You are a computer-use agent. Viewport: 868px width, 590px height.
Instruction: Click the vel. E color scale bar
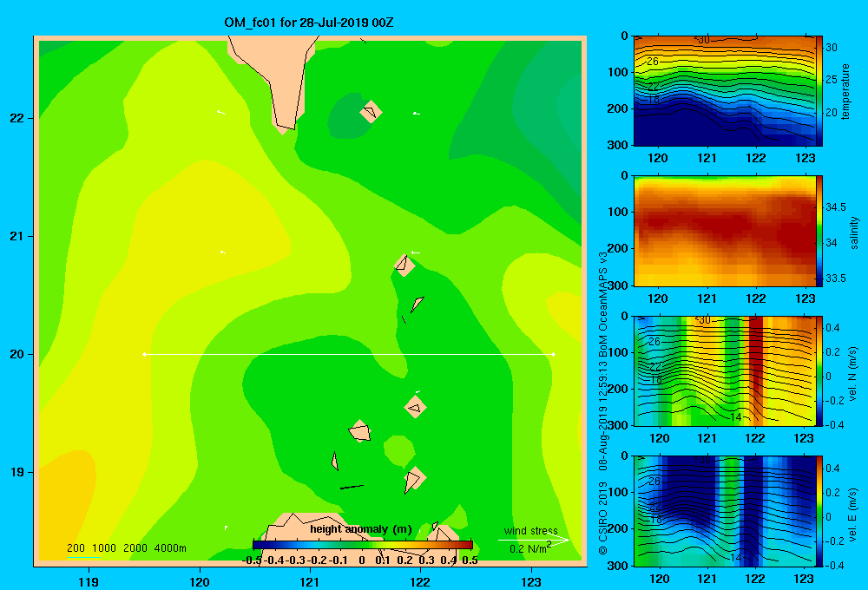pyautogui.click(x=819, y=511)
